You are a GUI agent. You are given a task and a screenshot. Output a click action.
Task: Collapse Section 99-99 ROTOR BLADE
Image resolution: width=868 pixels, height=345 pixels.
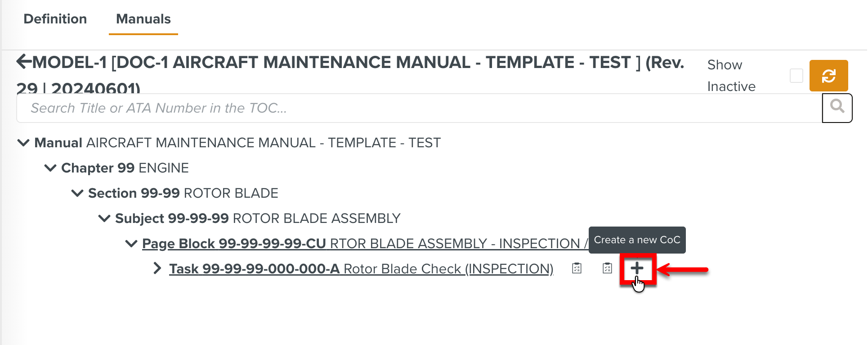pyautogui.click(x=77, y=193)
